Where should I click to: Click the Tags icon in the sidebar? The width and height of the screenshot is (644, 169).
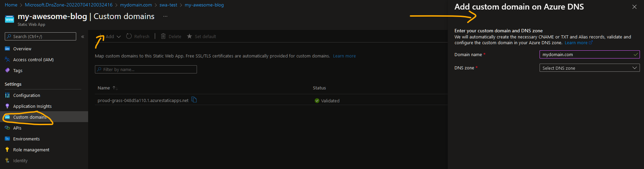tap(7, 70)
